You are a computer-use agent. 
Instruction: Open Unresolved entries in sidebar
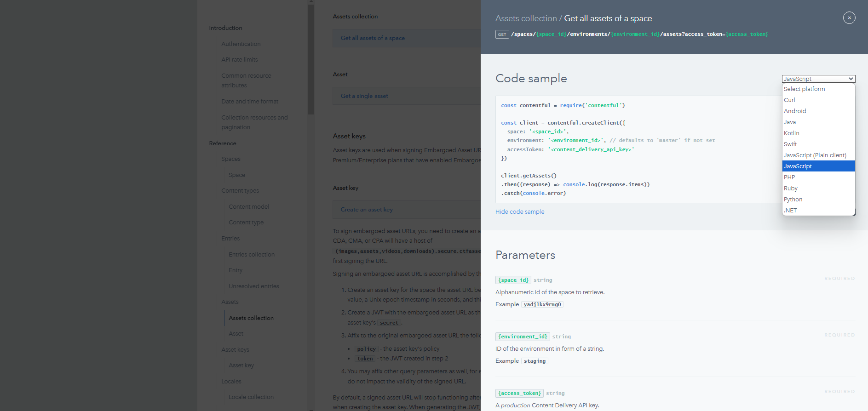254,286
